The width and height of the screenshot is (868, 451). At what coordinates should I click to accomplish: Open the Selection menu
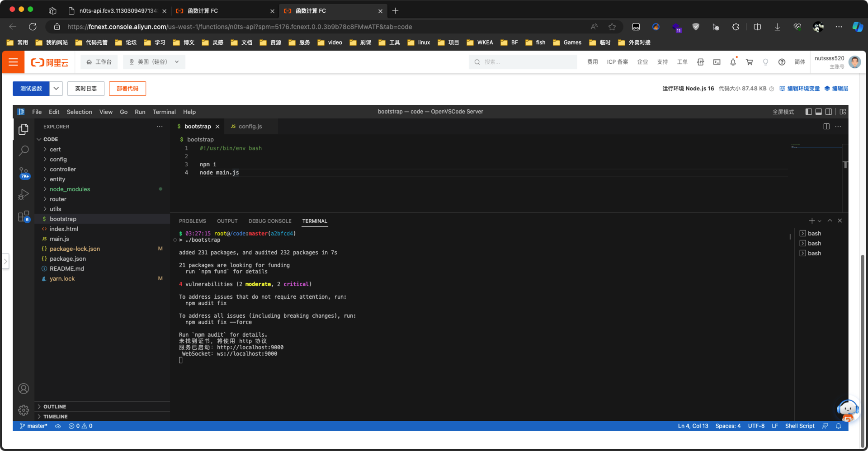(x=79, y=112)
